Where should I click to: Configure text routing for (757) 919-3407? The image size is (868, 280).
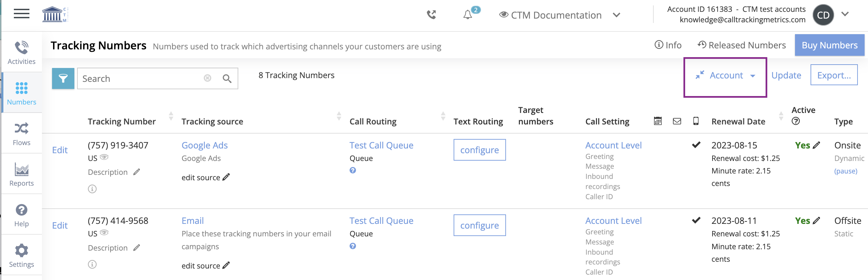tap(480, 150)
